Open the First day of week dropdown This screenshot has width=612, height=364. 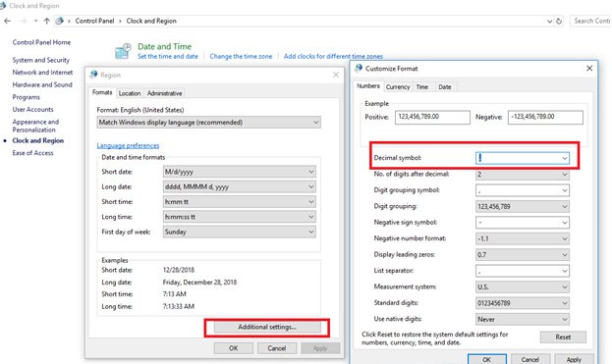(x=240, y=232)
